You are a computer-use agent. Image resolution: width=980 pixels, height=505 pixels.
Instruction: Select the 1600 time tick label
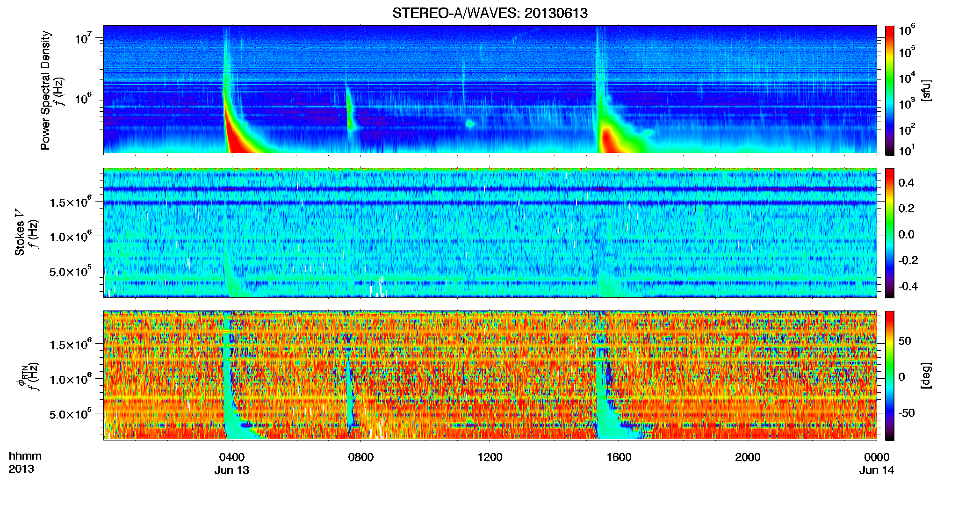pyautogui.click(x=619, y=457)
